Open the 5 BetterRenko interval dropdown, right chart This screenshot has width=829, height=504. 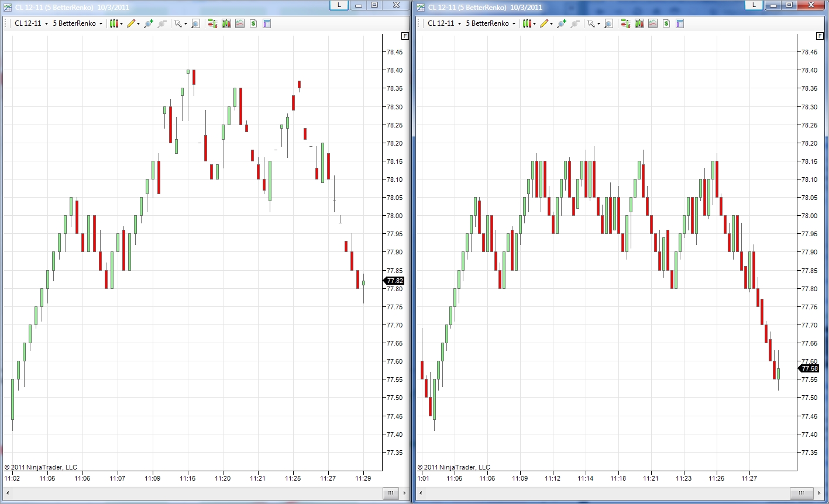491,23
